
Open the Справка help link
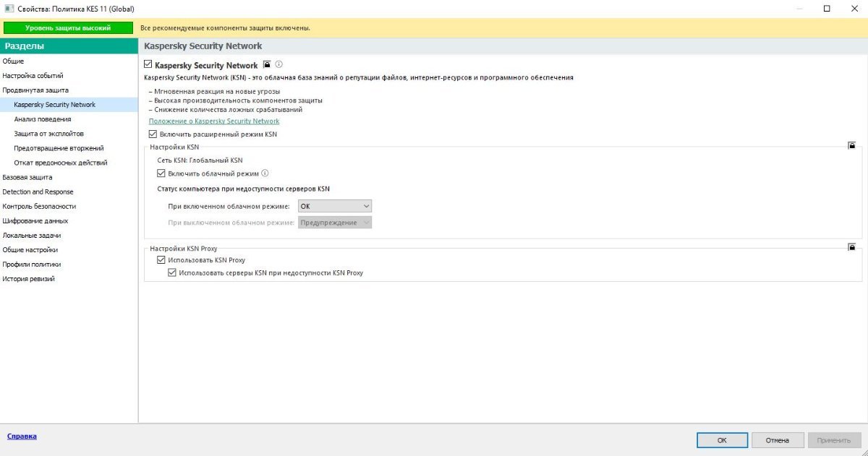pyautogui.click(x=22, y=436)
